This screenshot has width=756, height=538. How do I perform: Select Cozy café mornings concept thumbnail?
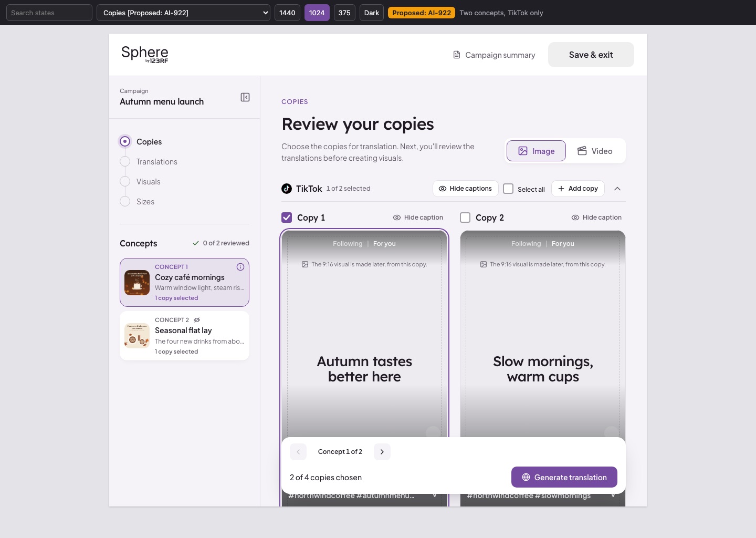click(x=137, y=283)
